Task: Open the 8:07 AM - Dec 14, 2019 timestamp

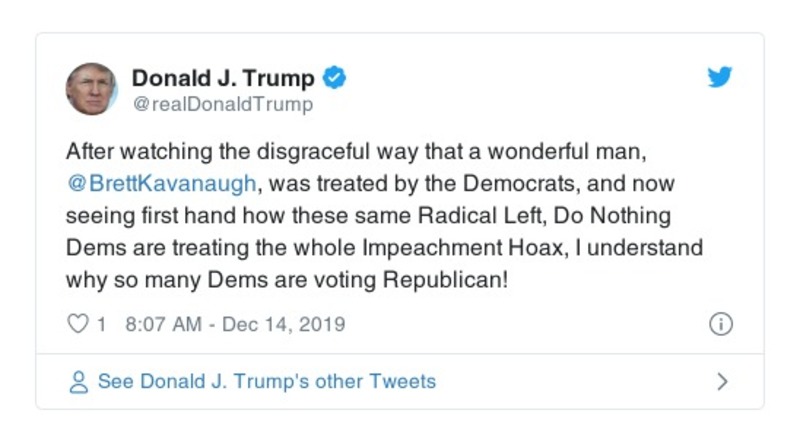Action: pos(235,324)
